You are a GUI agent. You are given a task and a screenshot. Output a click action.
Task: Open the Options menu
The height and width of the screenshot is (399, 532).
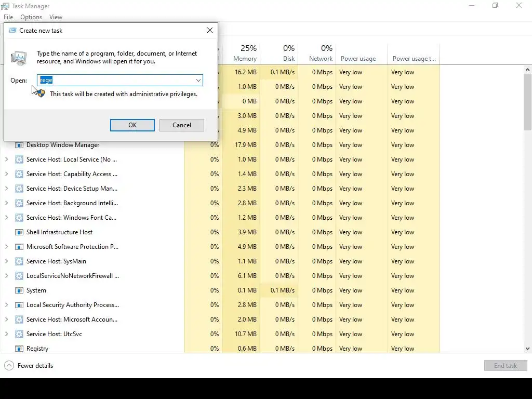coord(31,17)
